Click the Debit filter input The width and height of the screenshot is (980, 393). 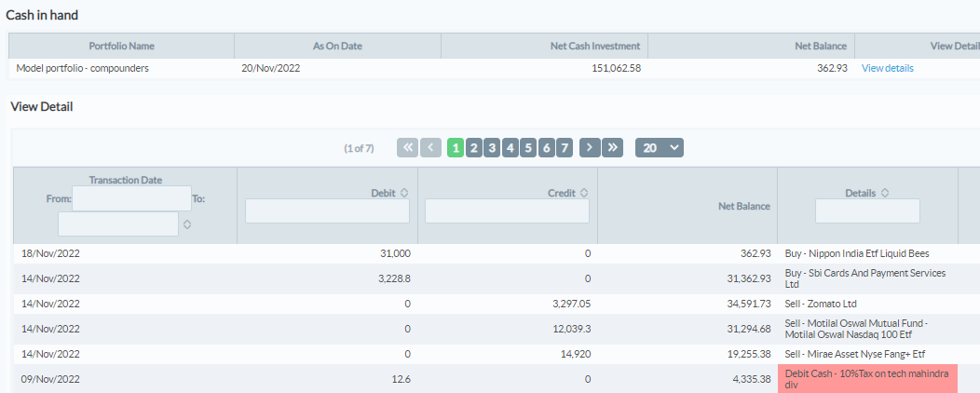pyautogui.click(x=328, y=211)
